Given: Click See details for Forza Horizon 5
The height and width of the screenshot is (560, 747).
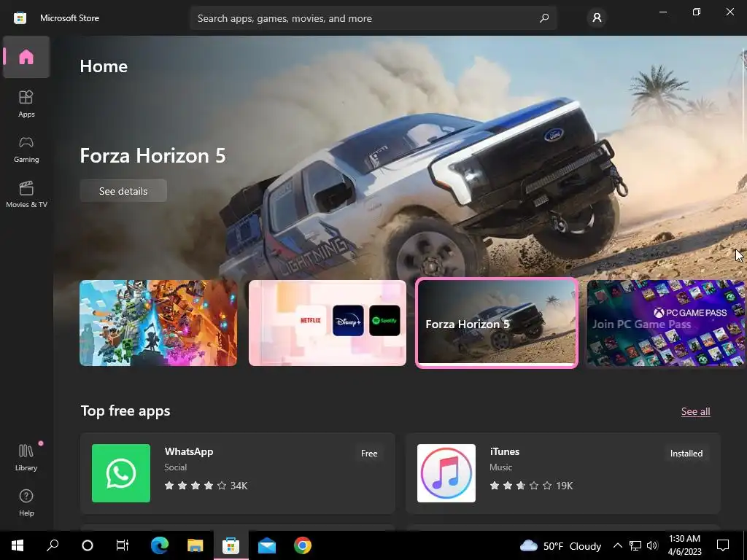Looking at the screenshot, I should [123, 191].
